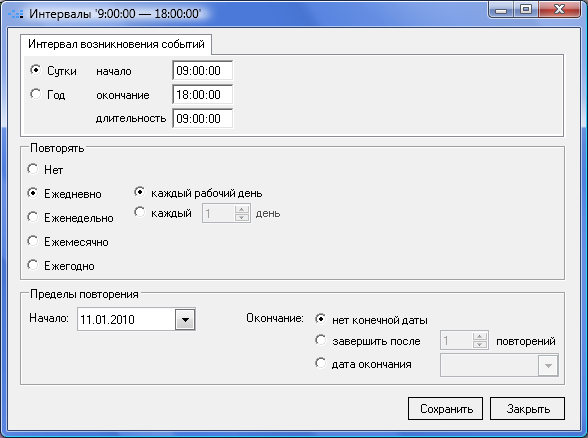Click the длительность time field
Image resolution: width=588 pixels, height=438 pixels.
pos(202,118)
